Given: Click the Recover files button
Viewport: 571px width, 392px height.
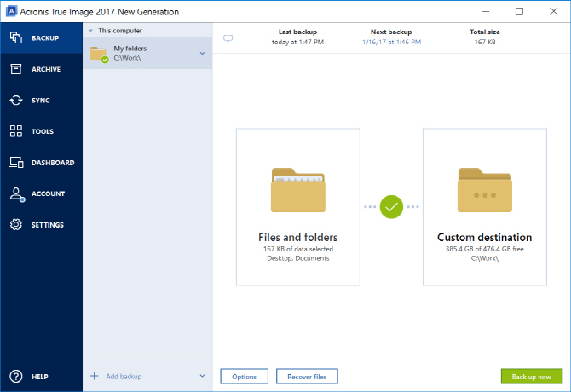Looking at the screenshot, I should [x=307, y=377].
